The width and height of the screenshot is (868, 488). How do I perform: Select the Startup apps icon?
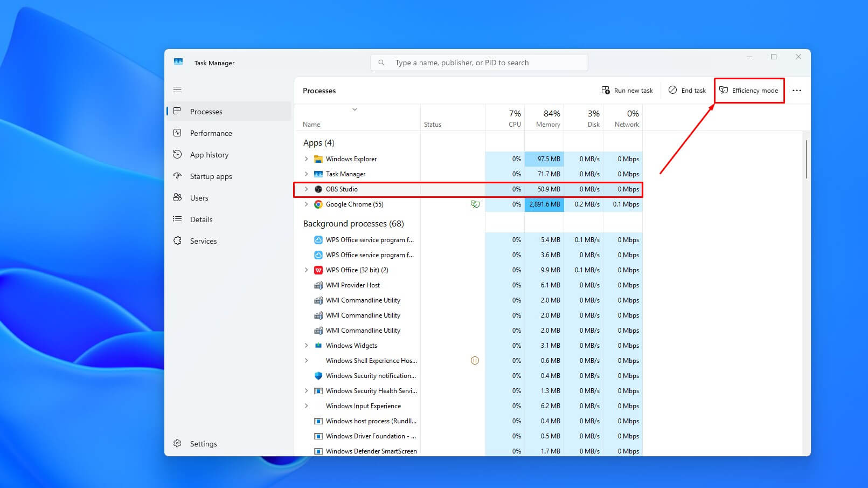tap(177, 176)
